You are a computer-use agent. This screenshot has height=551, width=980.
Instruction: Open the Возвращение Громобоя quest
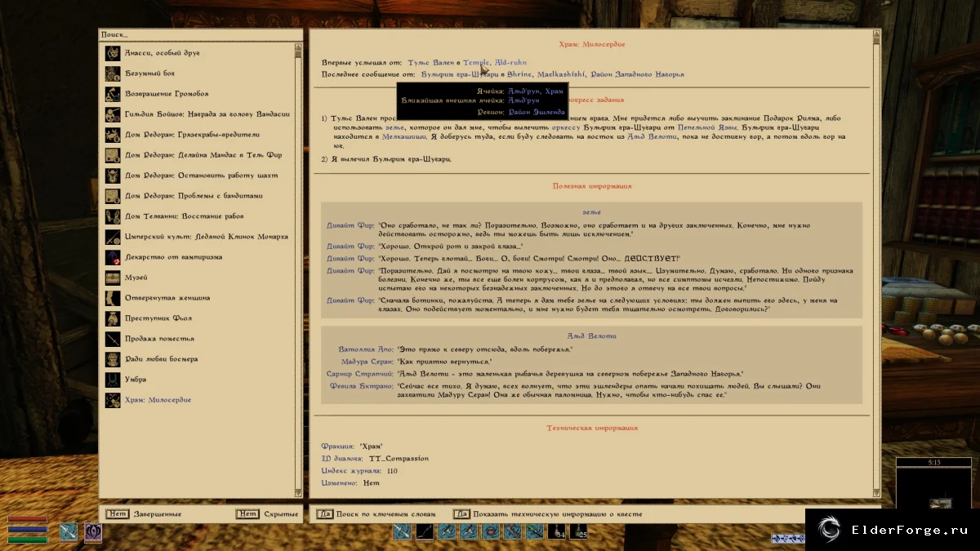[167, 94]
